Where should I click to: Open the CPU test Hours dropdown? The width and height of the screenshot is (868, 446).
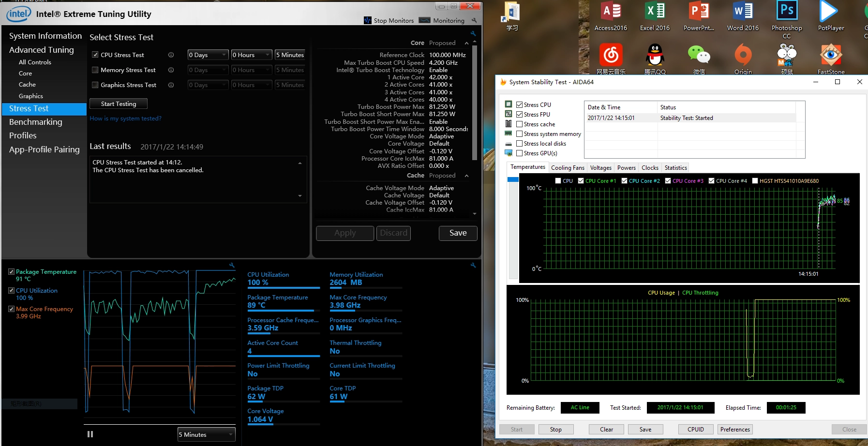click(251, 55)
